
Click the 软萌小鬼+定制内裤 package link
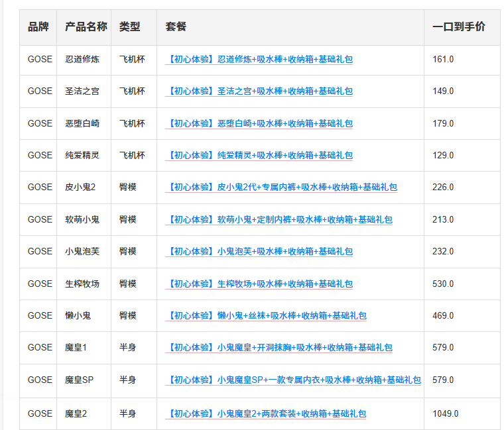tap(279, 219)
